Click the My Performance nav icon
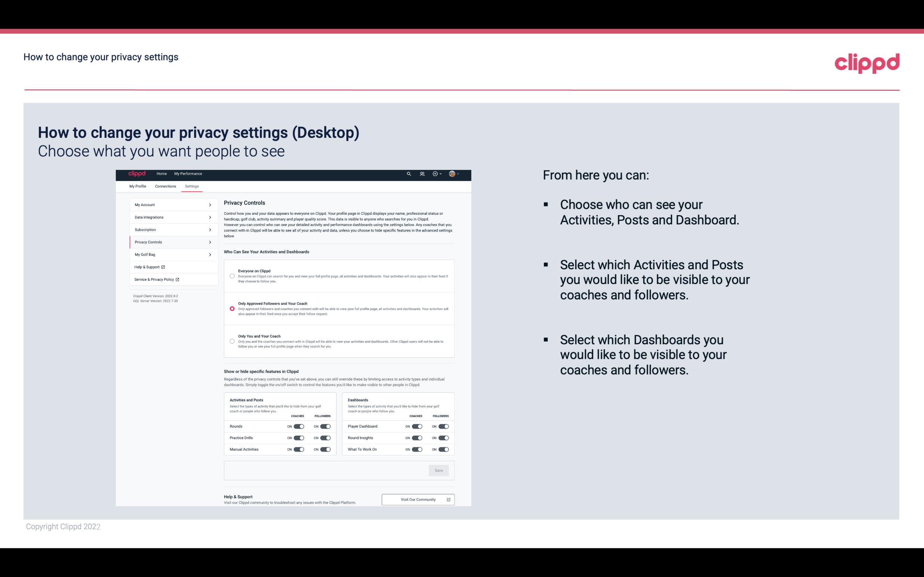Screen dimensions: 924x577 pyautogui.click(x=189, y=174)
